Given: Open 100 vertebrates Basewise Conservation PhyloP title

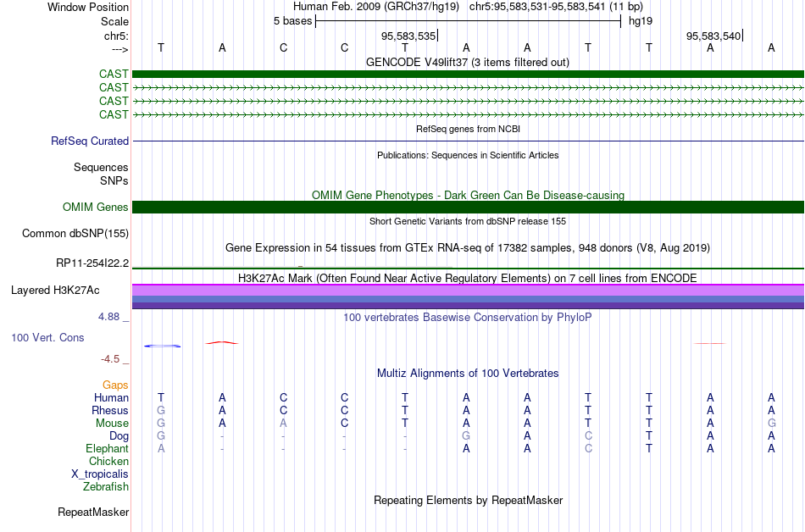Looking at the screenshot, I should tap(468, 317).
